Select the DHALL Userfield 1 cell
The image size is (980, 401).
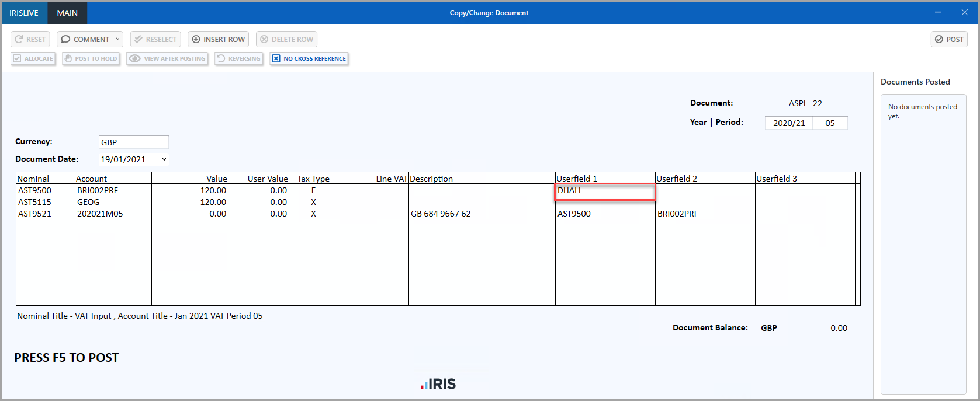click(x=605, y=191)
